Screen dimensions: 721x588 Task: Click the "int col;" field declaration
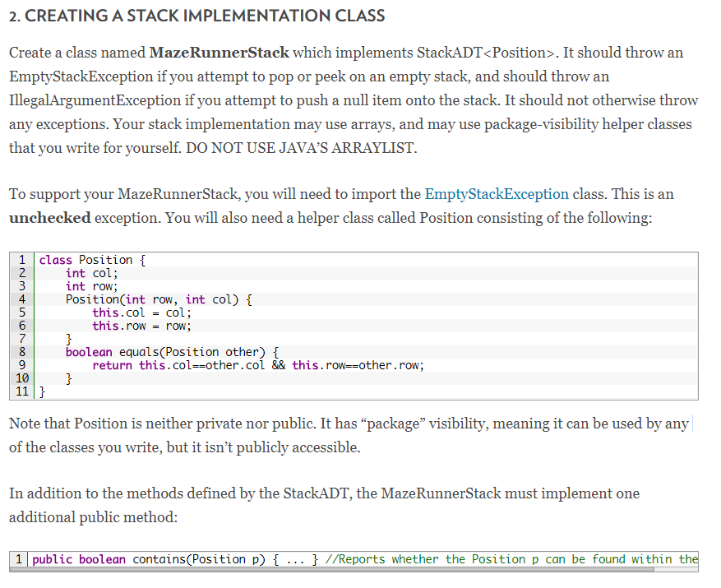tap(91, 273)
